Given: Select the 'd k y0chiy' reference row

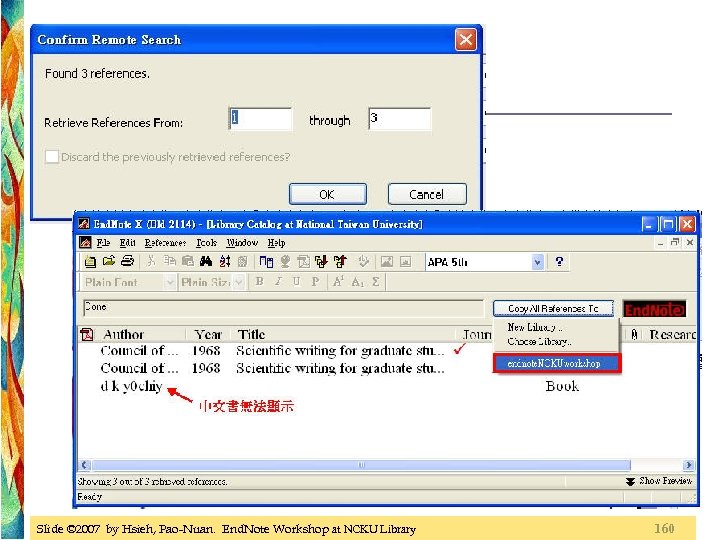Looking at the screenshot, I should pyautogui.click(x=131, y=387).
